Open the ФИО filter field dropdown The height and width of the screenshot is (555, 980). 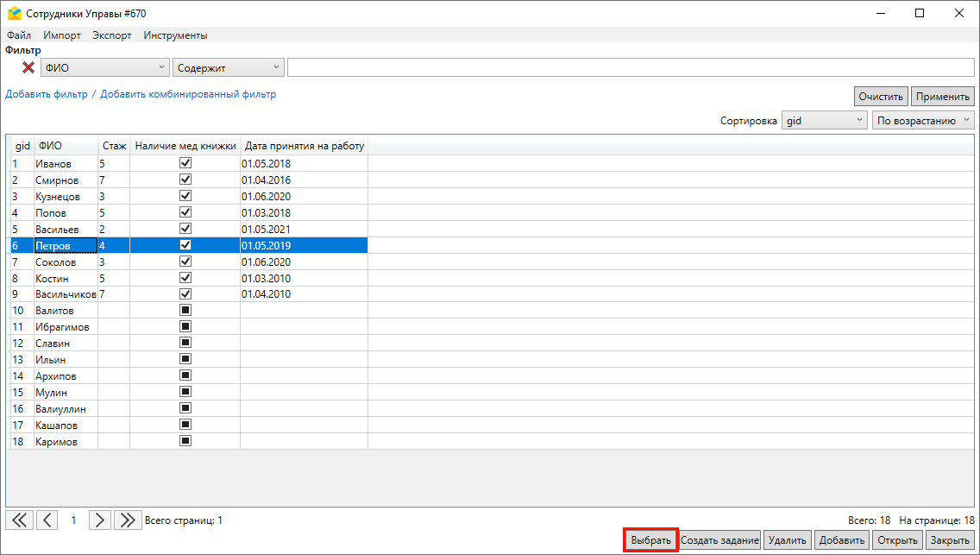(x=105, y=67)
